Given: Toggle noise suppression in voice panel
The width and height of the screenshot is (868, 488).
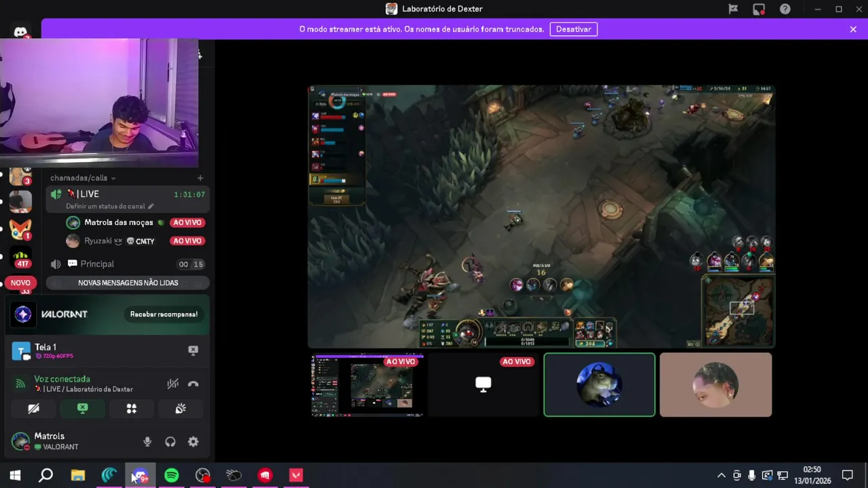Looking at the screenshot, I should pyautogui.click(x=173, y=384).
